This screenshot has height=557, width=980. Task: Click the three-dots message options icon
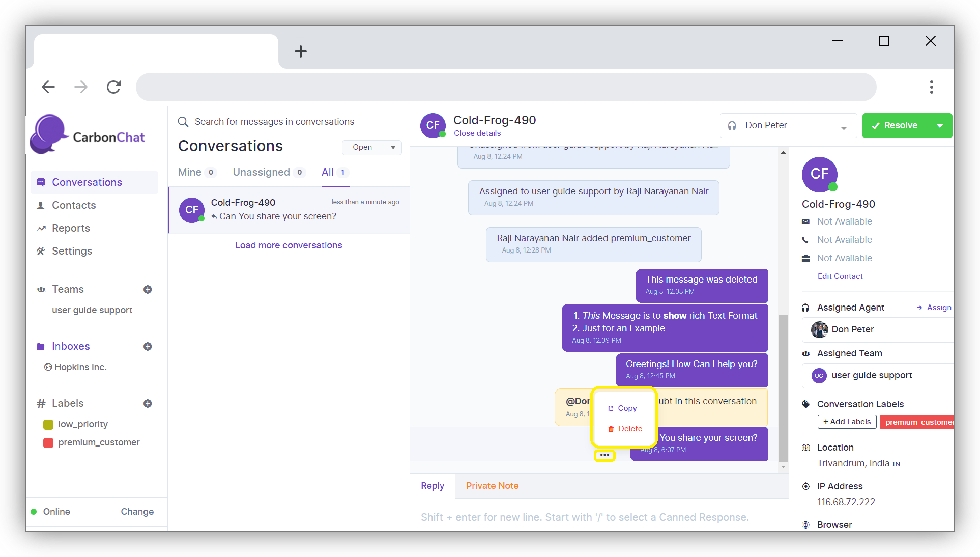(x=604, y=455)
